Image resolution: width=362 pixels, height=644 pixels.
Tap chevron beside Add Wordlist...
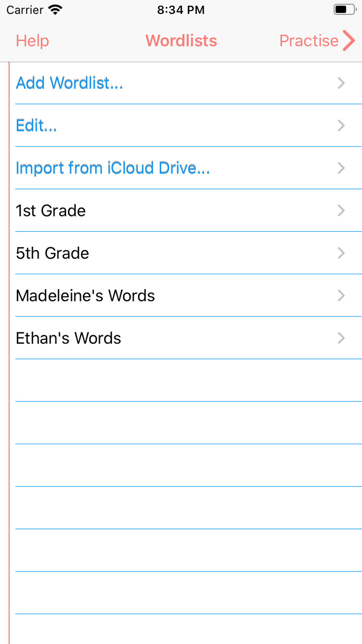tap(341, 83)
